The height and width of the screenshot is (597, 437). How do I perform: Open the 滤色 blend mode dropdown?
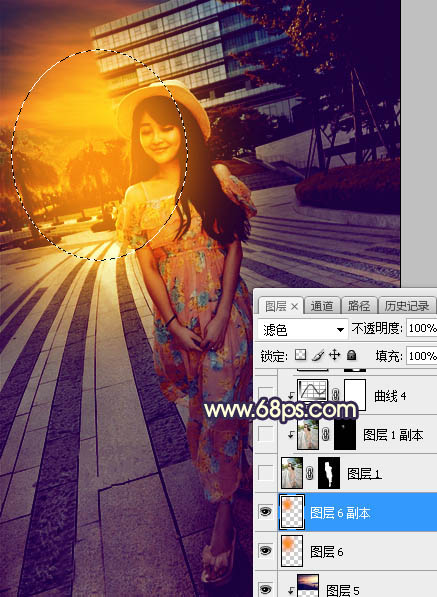(303, 329)
